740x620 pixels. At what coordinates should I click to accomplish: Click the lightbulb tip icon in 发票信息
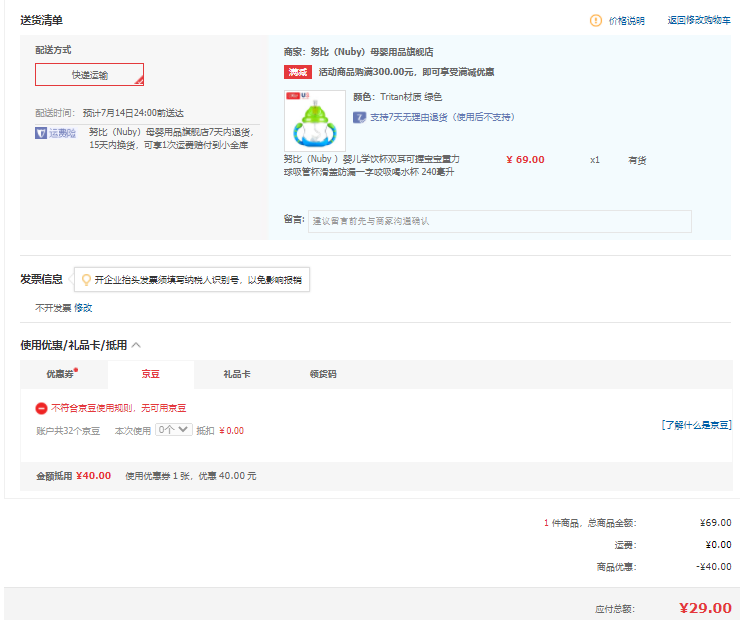[86, 280]
